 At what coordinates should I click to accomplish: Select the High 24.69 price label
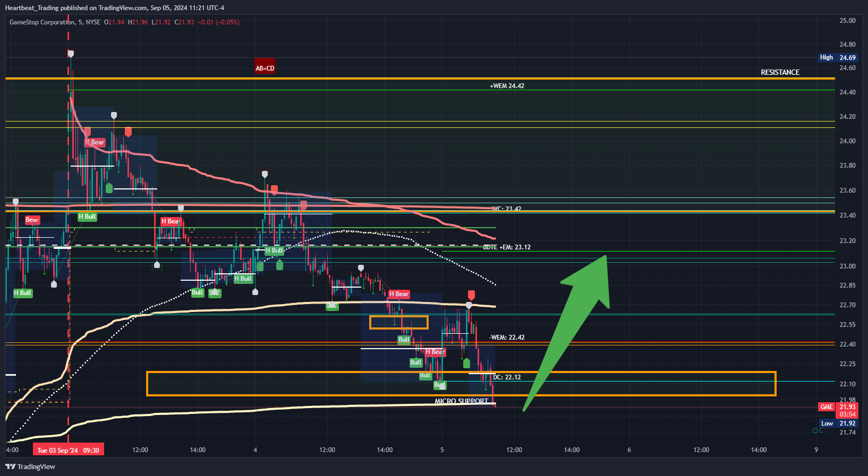click(838, 57)
